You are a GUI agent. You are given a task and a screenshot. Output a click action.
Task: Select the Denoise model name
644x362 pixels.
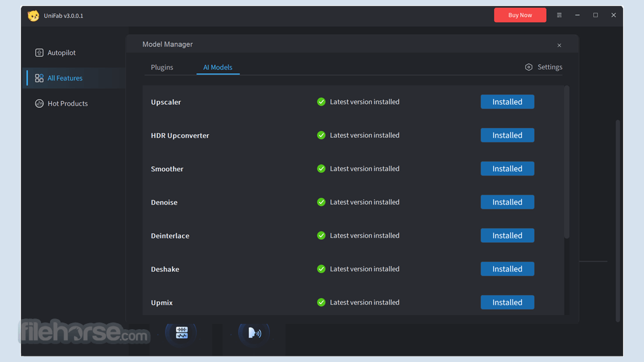165,202
